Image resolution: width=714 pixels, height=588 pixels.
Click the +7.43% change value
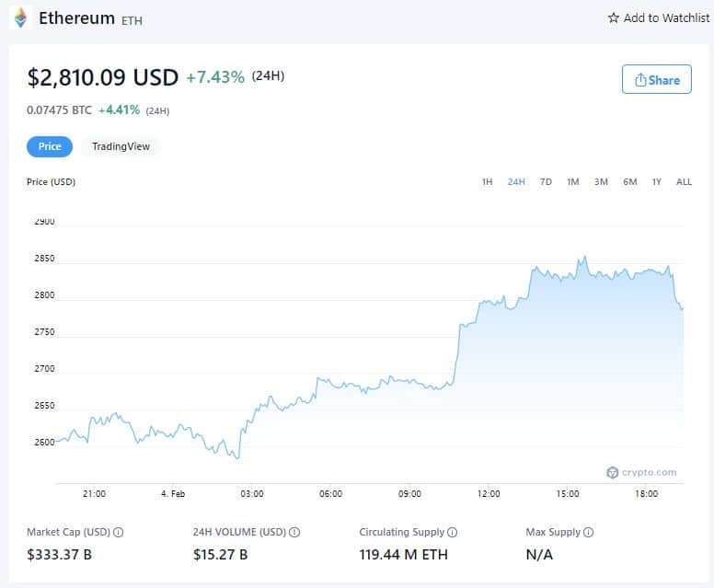(215, 77)
